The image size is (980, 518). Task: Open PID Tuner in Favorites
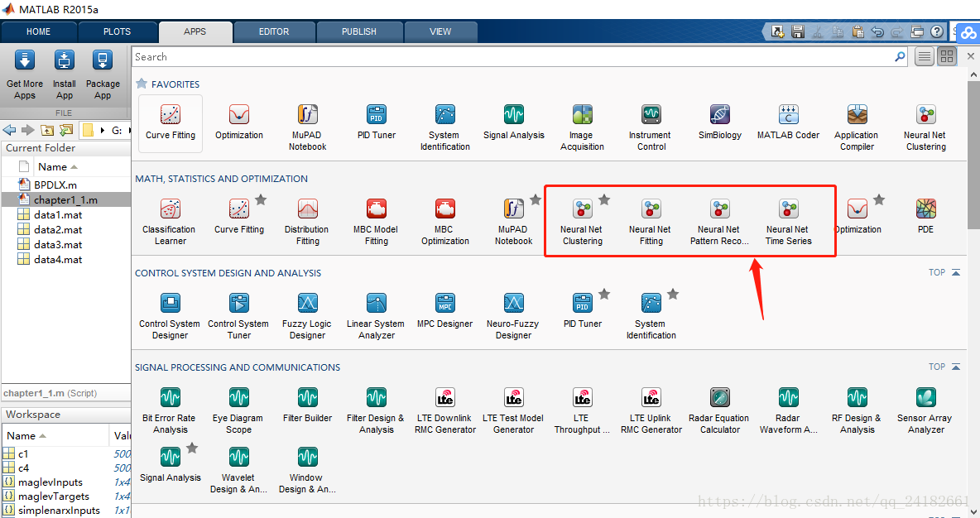tap(377, 123)
